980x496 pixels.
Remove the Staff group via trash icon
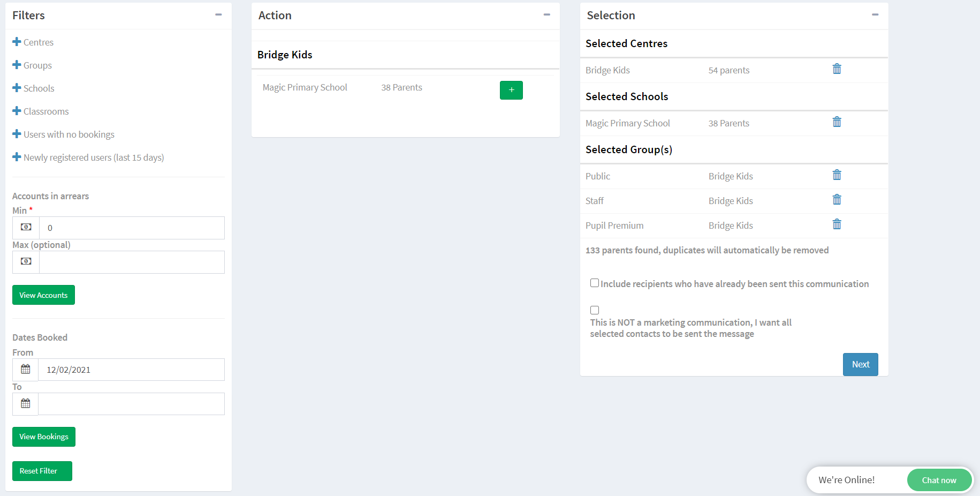(837, 199)
